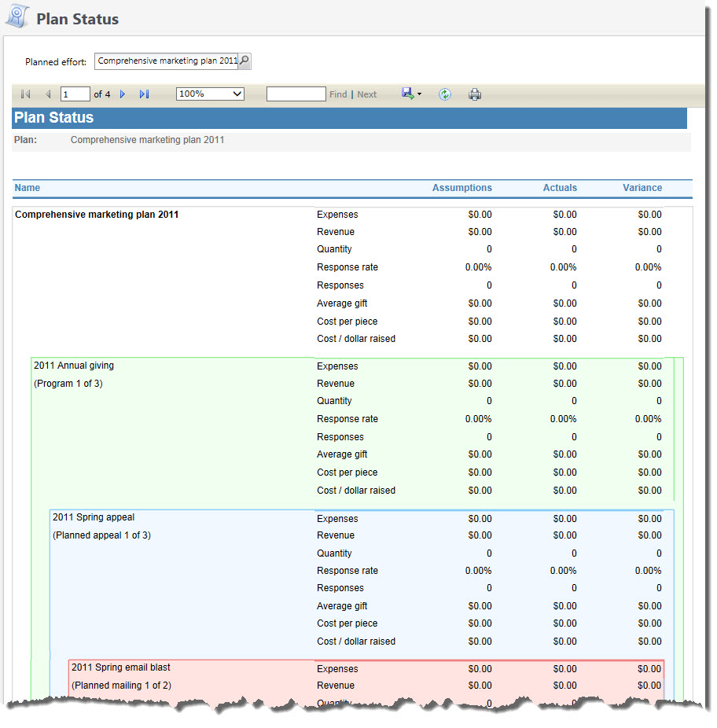
Task: Jump to the last report page
Action: 145,94
